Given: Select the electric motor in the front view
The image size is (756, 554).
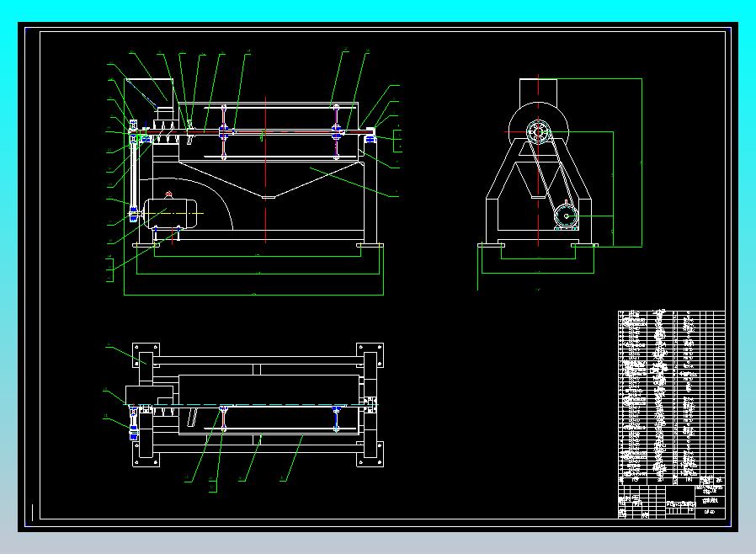Looking at the screenshot, I should (170, 213).
